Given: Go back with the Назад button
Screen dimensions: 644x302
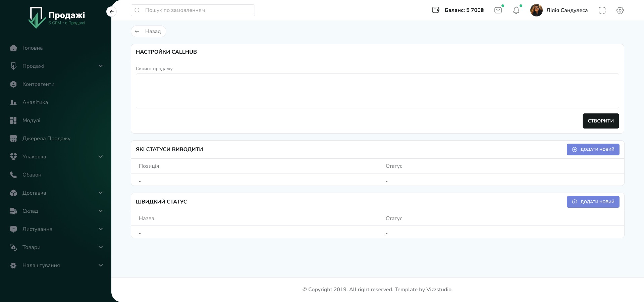Looking at the screenshot, I should coord(148,31).
